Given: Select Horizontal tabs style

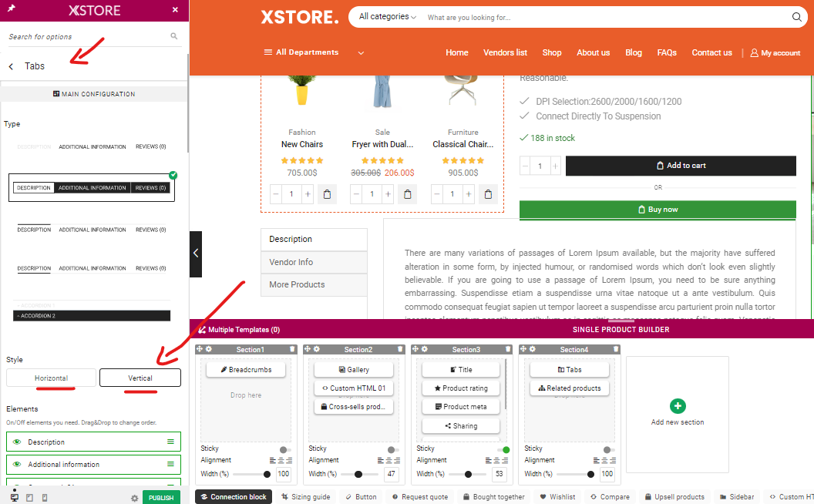Looking at the screenshot, I should (52, 378).
